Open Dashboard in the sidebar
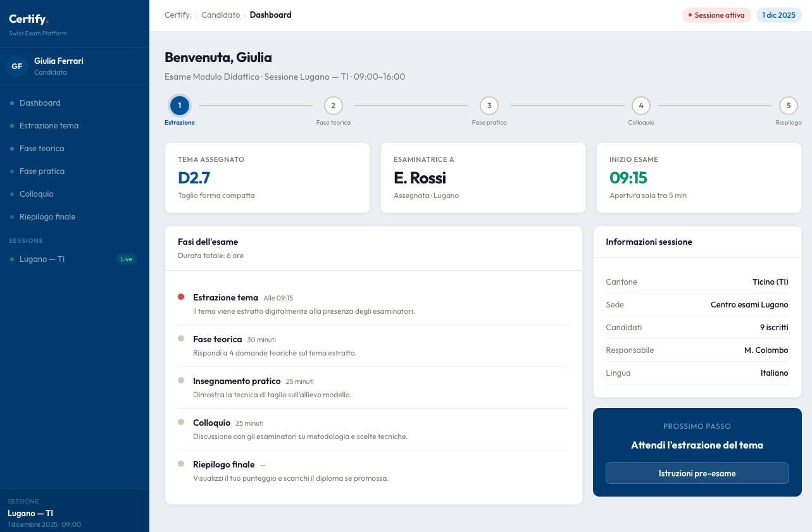This screenshot has width=812, height=532. point(40,103)
